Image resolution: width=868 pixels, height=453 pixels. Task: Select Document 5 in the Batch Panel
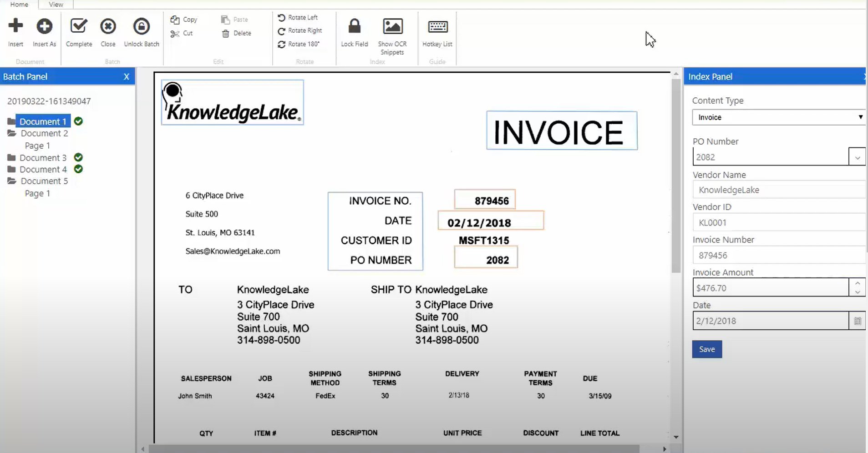tap(43, 181)
